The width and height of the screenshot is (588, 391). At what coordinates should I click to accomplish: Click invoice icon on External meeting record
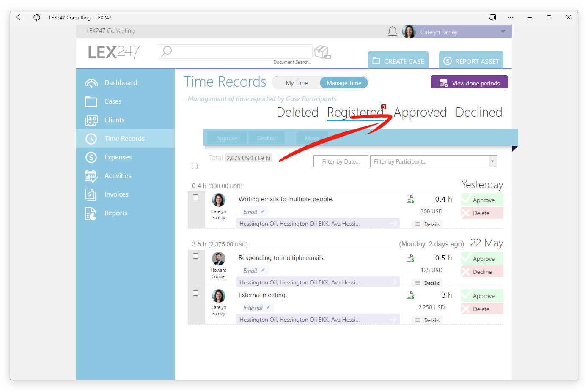(x=410, y=295)
